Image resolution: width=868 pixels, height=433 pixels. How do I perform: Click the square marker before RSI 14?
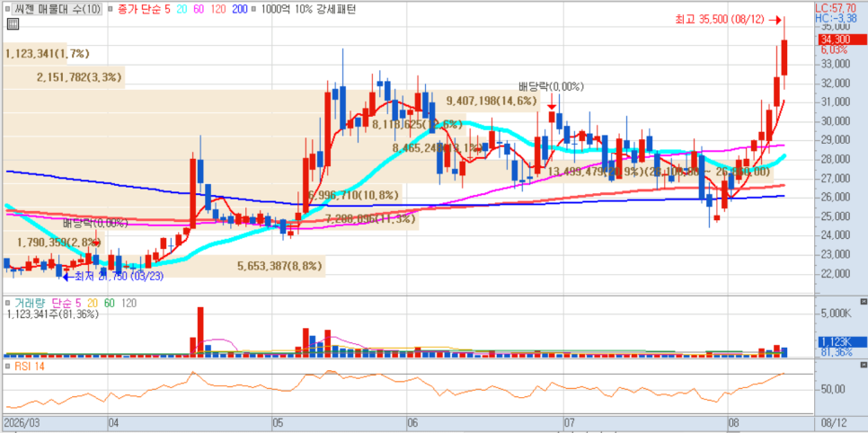coord(7,367)
